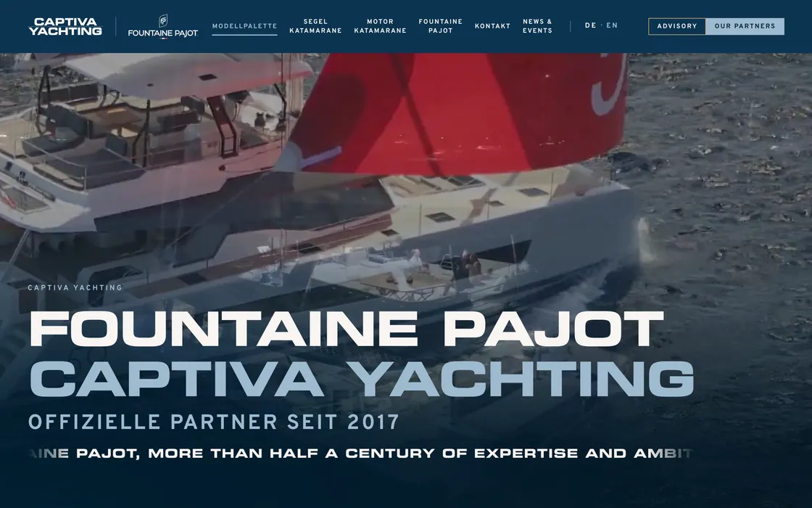Go to the Fountaine Pajot nav item

point(441,26)
